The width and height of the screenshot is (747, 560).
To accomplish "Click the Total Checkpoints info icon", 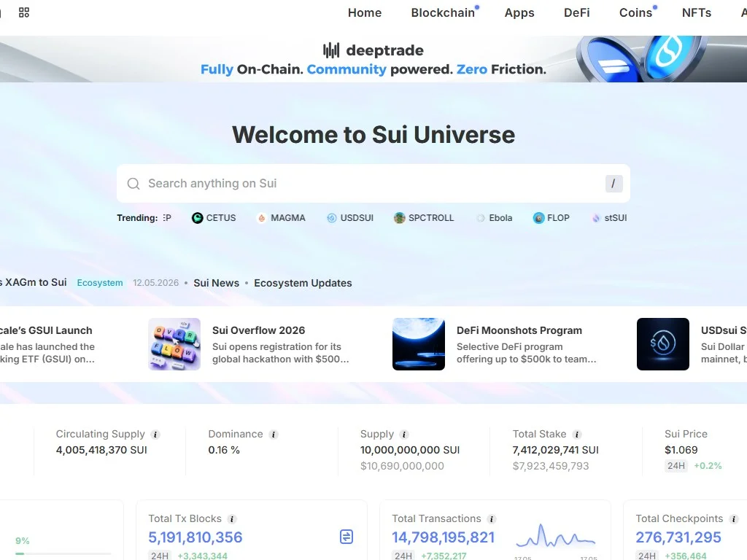I will [x=734, y=519].
